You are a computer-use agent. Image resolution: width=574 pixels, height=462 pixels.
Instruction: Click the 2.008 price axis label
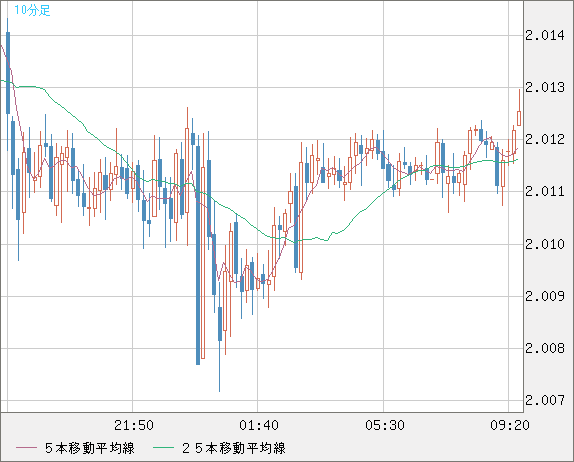coord(545,348)
